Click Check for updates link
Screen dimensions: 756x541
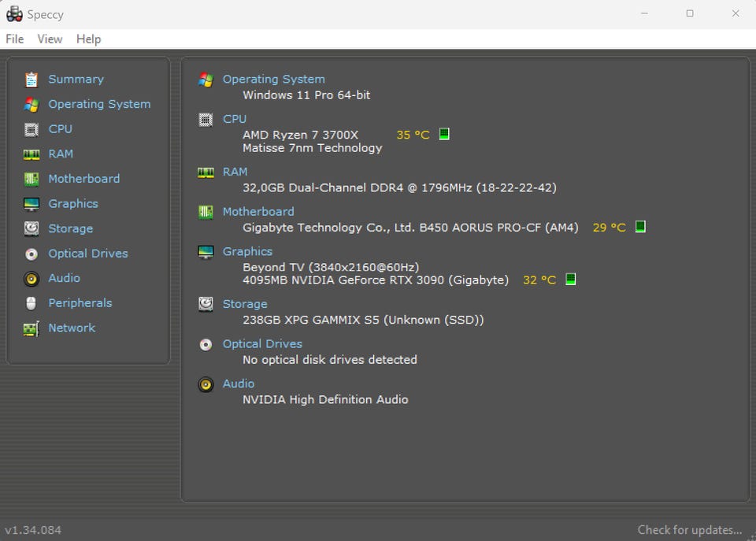point(690,530)
